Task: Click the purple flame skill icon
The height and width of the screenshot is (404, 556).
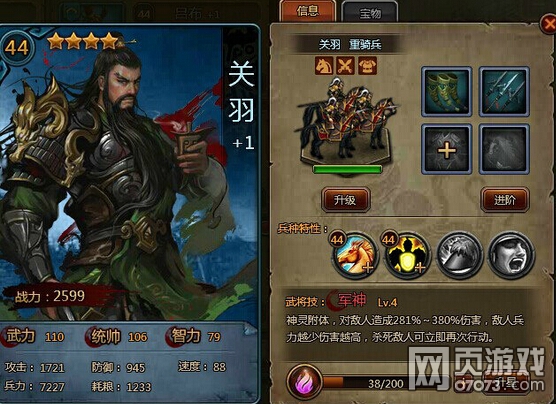Action: 305,383
